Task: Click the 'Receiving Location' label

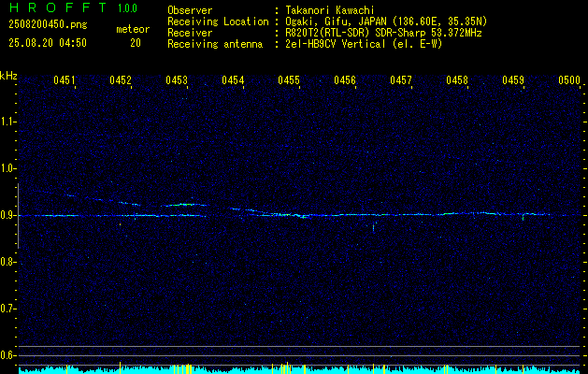Action: (x=218, y=22)
